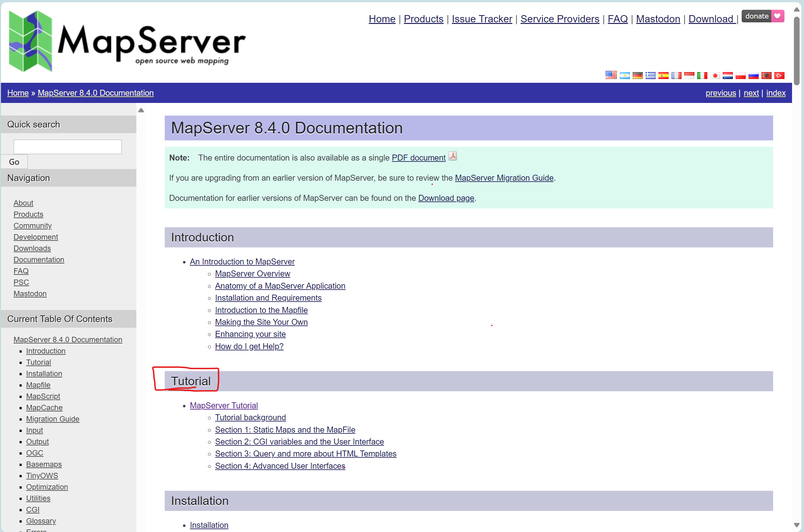Open Products in the top menu

coord(424,19)
